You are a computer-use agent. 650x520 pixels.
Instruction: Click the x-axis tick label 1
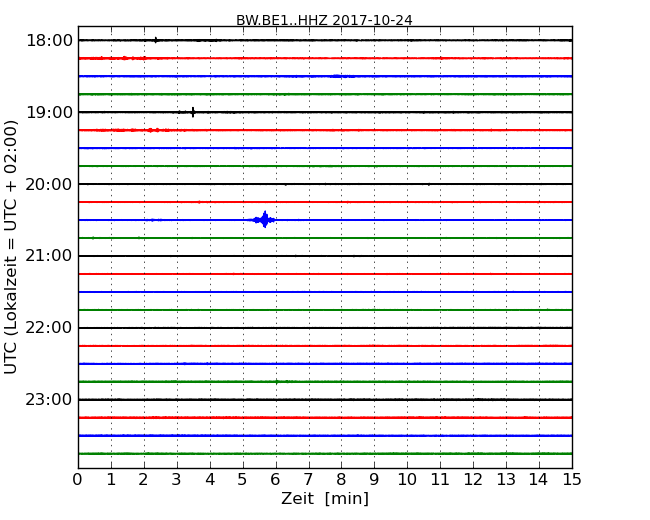tap(111, 479)
